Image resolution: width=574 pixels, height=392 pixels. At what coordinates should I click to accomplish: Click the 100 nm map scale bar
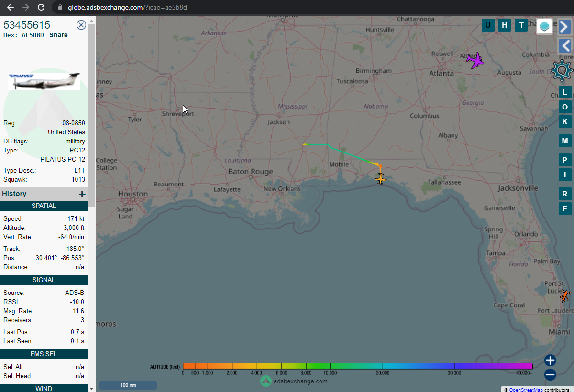128,385
